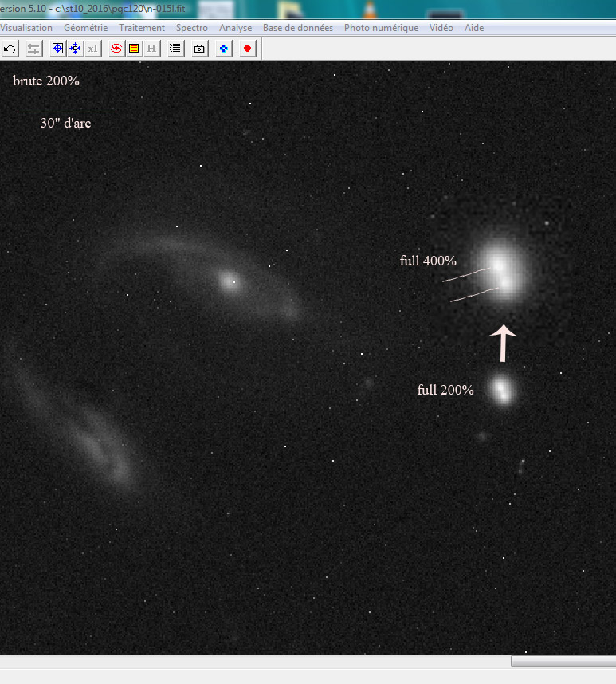Click the blue crosshair in square icon
Screen dimensions: 616x684
point(57,49)
